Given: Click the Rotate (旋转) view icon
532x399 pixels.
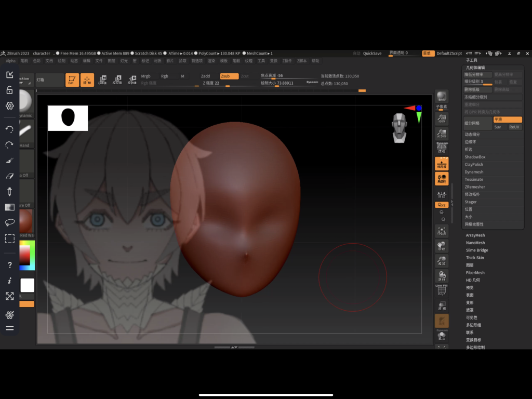Looking at the screenshot, I should coord(442,276).
